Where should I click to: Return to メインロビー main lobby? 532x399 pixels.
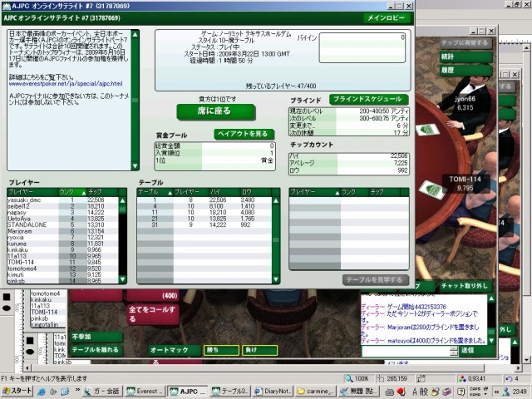[x=387, y=17]
